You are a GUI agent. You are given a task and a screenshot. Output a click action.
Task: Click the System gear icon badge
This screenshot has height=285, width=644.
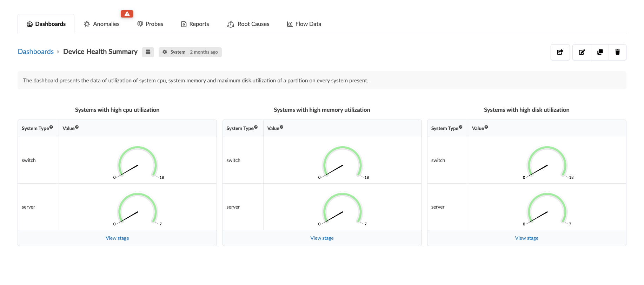[x=165, y=52]
